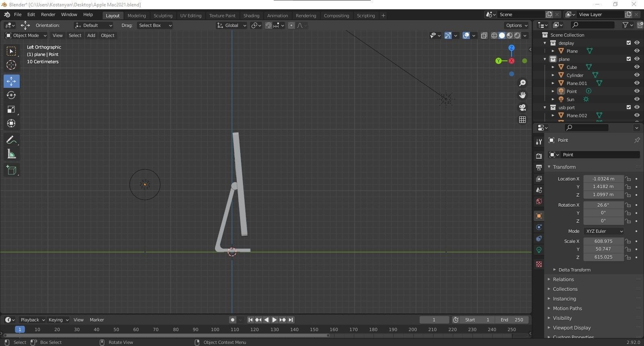The width and height of the screenshot is (644, 346).
Task: Toggle the Snap magnet icon
Action: 268,25
